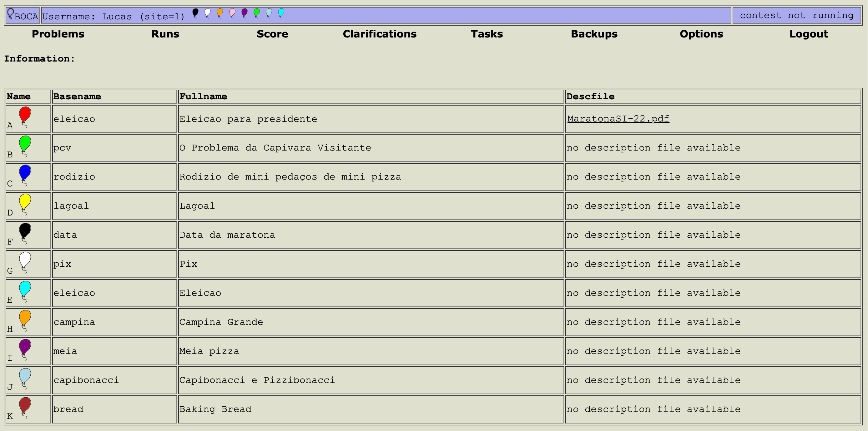The image size is (868, 431).
Task: Click the blue balloon for problem C
Action: 25,175
